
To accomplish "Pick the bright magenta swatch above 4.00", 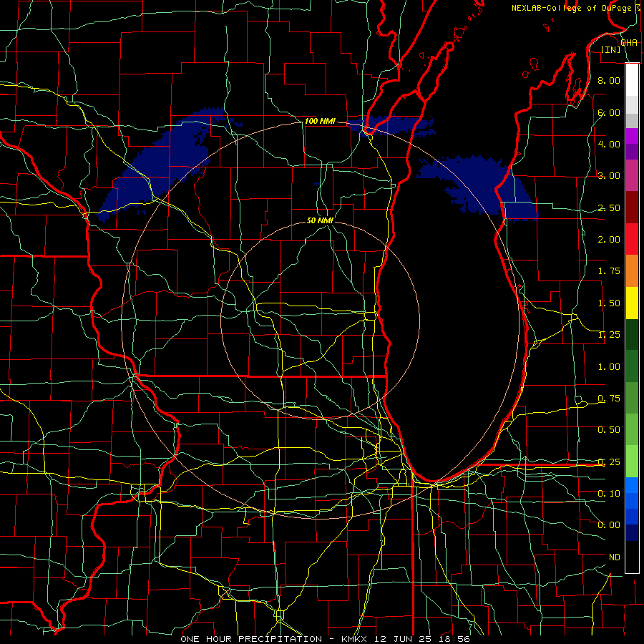I will point(632,136).
